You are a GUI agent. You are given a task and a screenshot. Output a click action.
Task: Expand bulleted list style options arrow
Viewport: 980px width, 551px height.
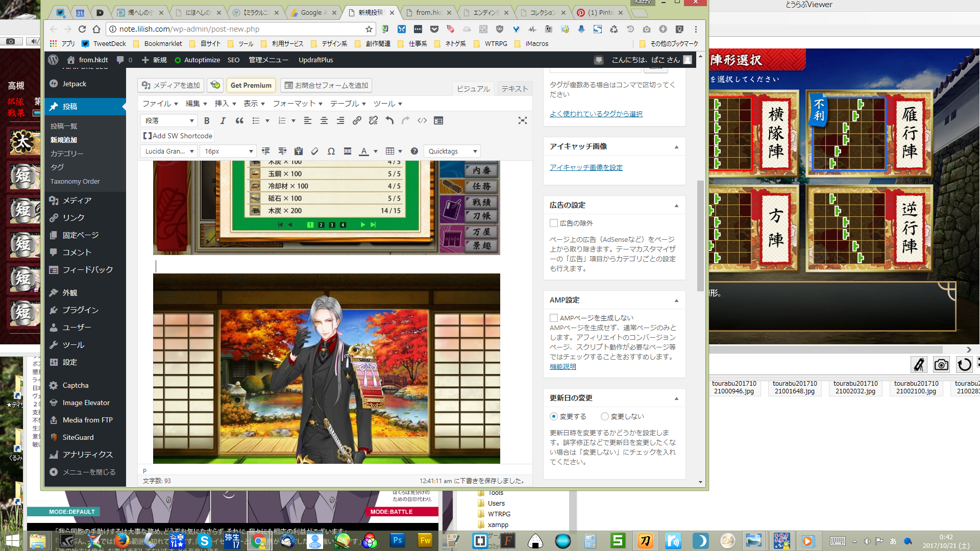pos(267,121)
